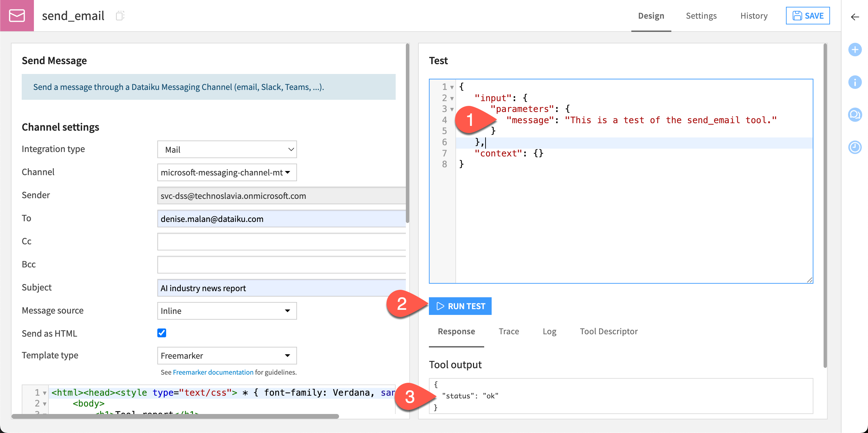Click the empty Cc field
The width and height of the screenshot is (868, 433).
[x=281, y=242]
